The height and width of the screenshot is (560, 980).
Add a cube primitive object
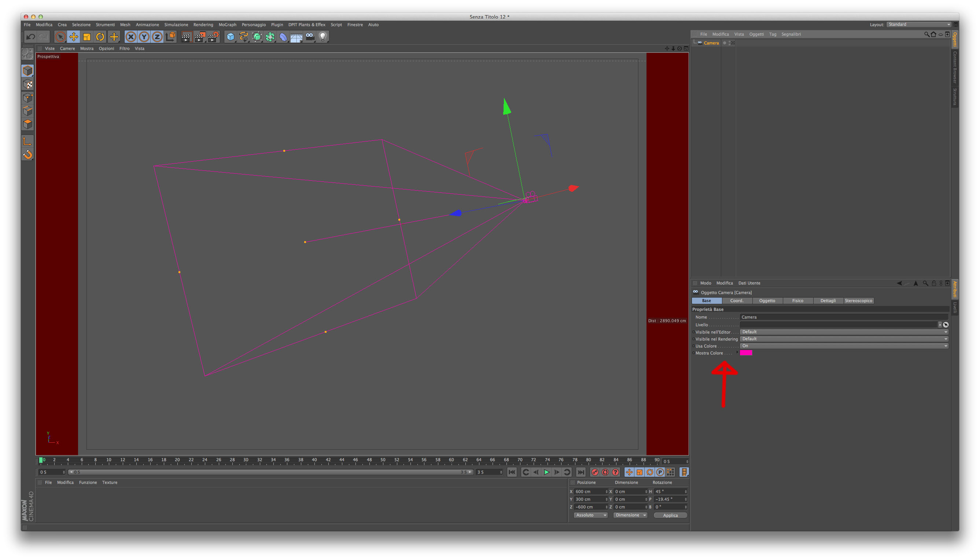231,37
